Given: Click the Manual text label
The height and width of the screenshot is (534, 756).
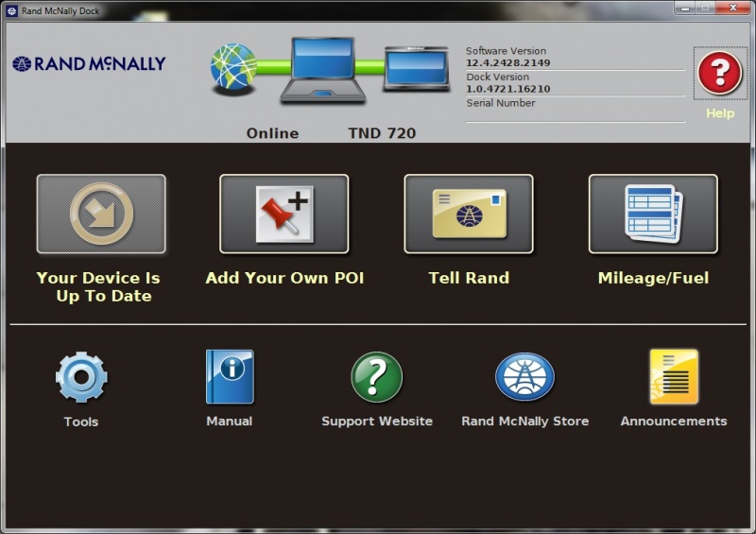Looking at the screenshot, I should (x=230, y=422).
